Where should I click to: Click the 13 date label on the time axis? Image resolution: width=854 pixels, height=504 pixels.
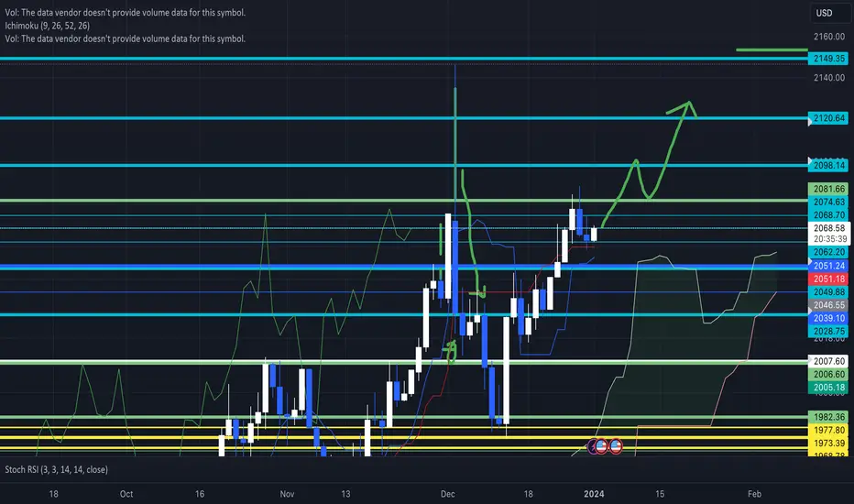pos(345,494)
